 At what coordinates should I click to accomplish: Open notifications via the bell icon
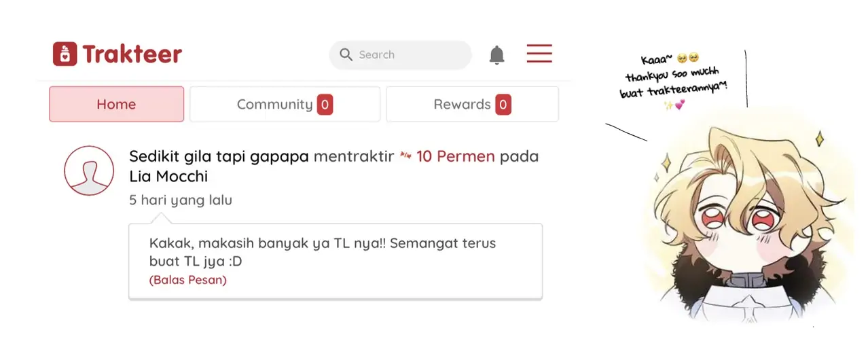[497, 55]
